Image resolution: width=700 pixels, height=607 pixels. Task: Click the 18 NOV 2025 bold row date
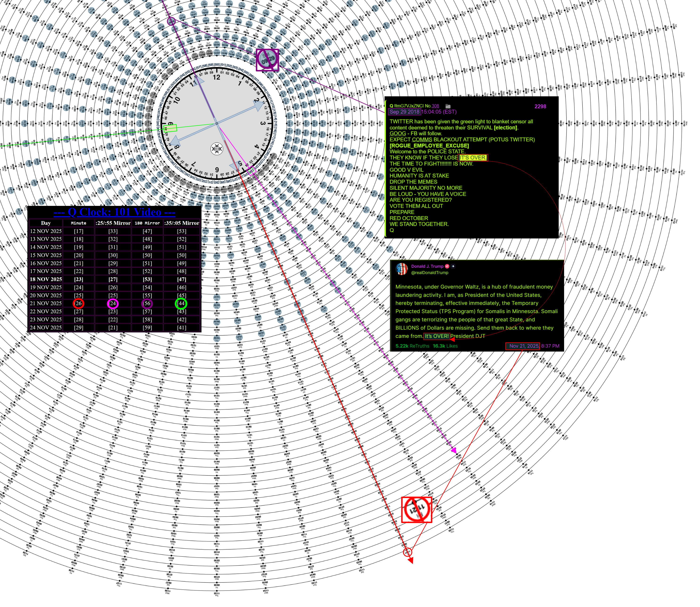[x=46, y=280]
